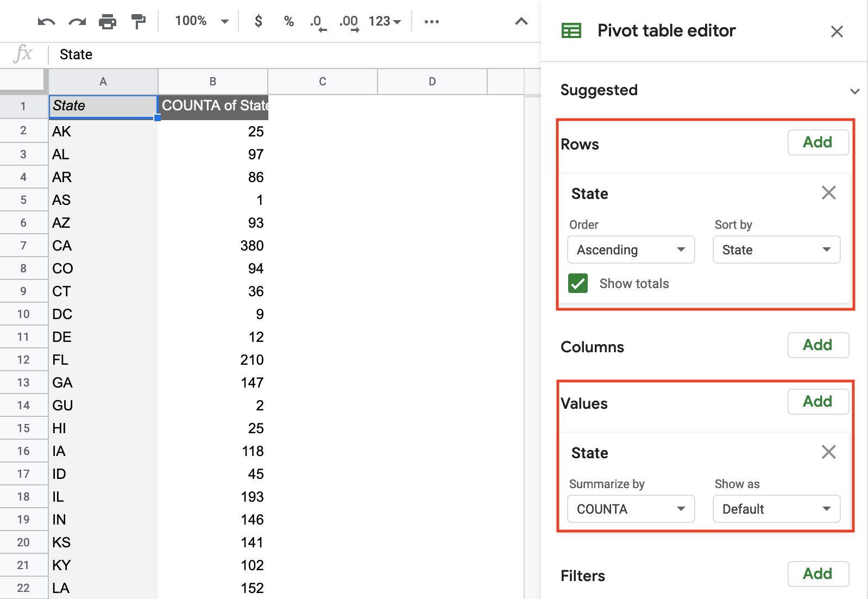The width and height of the screenshot is (868, 599).
Task: Click the increase decimal places icon
Action: tap(349, 22)
